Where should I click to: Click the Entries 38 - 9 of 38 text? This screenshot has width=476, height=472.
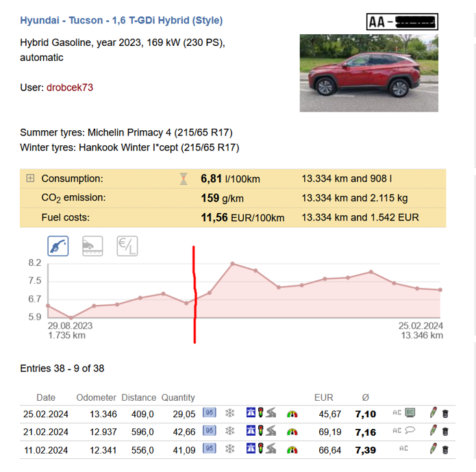coord(62,369)
